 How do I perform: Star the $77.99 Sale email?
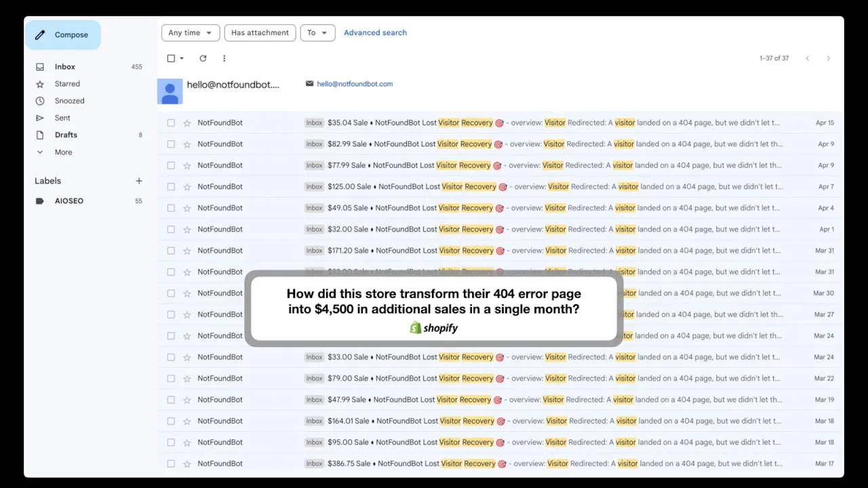(x=187, y=165)
